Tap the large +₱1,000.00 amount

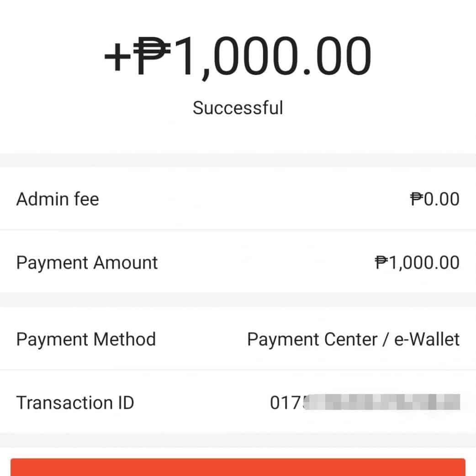[238, 57]
